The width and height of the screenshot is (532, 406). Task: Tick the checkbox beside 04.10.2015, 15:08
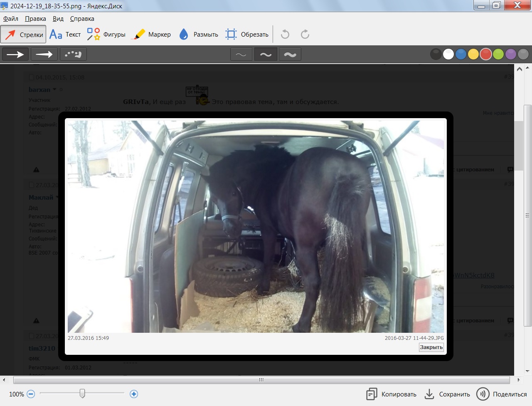pos(32,77)
